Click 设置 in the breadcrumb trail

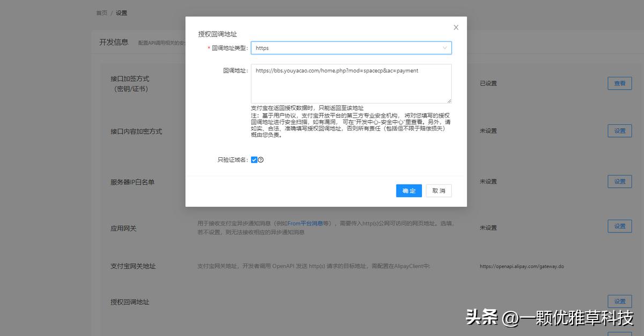click(121, 12)
